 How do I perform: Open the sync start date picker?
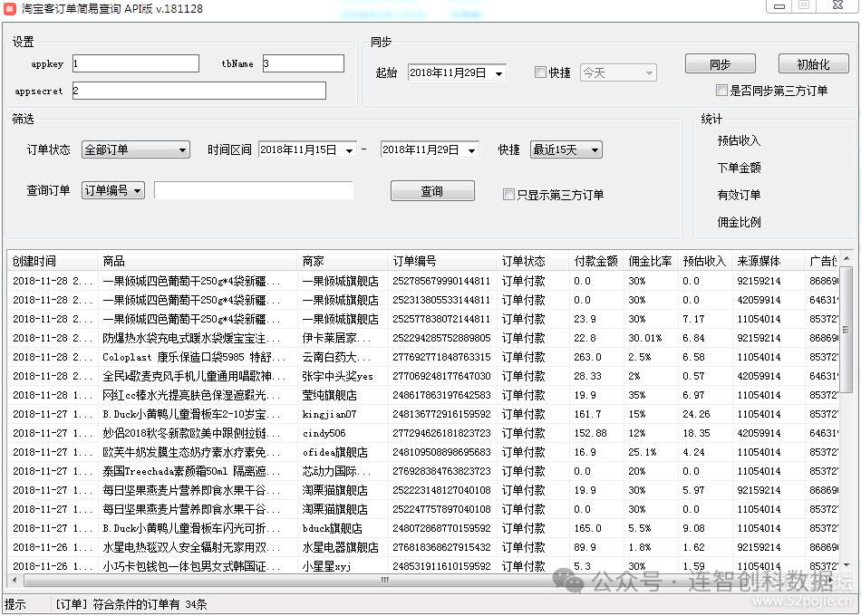tap(498, 73)
